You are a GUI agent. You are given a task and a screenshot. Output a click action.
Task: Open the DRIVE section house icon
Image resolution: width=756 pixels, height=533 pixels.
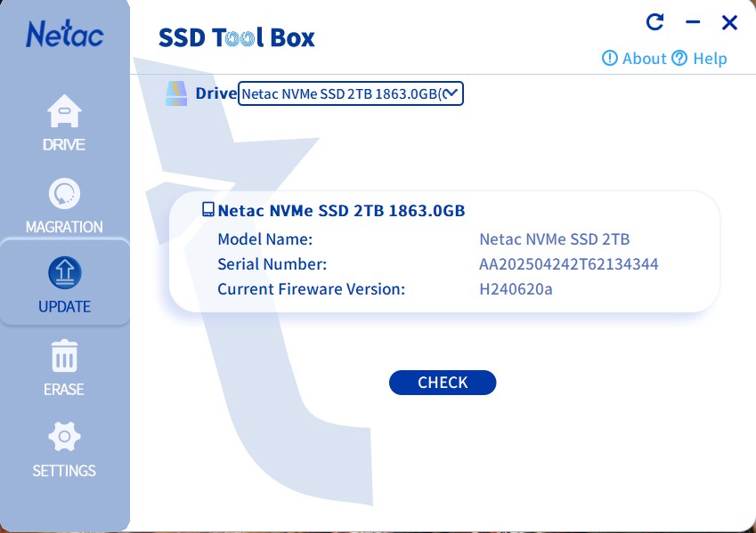click(x=64, y=111)
